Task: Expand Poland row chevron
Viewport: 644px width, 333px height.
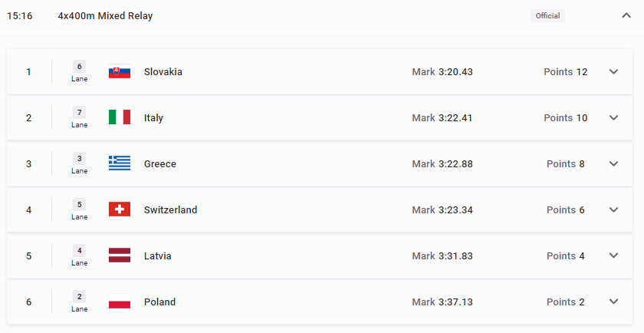Action: pos(613,302)
